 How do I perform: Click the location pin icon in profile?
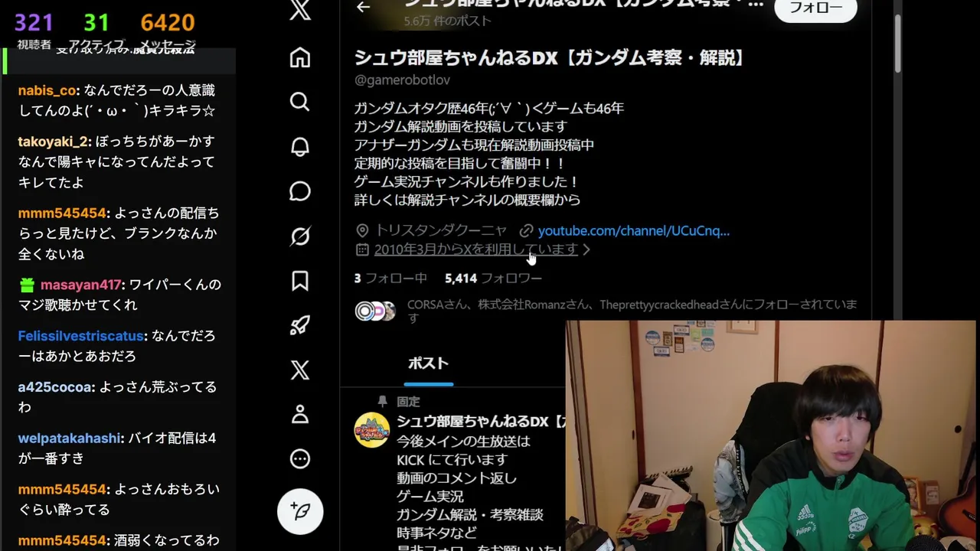tap(362, 230)
